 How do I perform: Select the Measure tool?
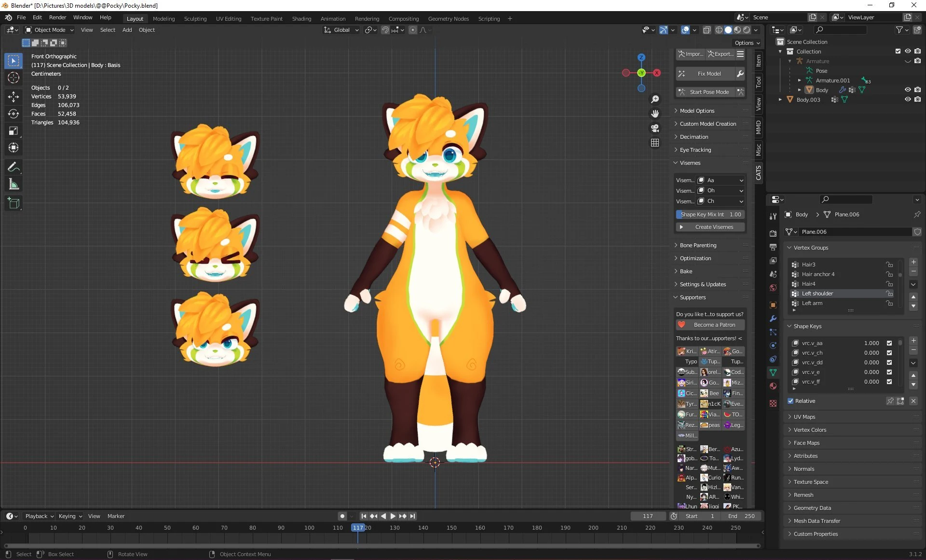(x=14, y=184)
